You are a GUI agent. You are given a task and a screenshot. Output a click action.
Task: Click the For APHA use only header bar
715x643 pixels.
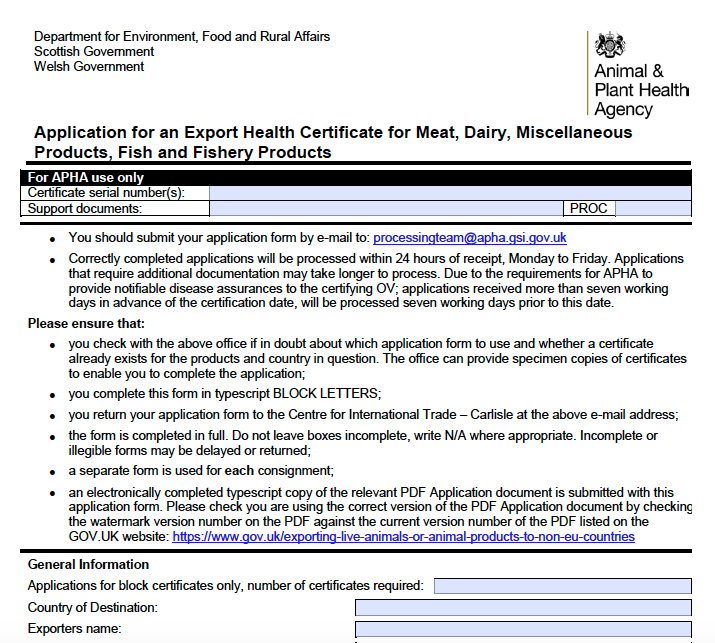356,177
